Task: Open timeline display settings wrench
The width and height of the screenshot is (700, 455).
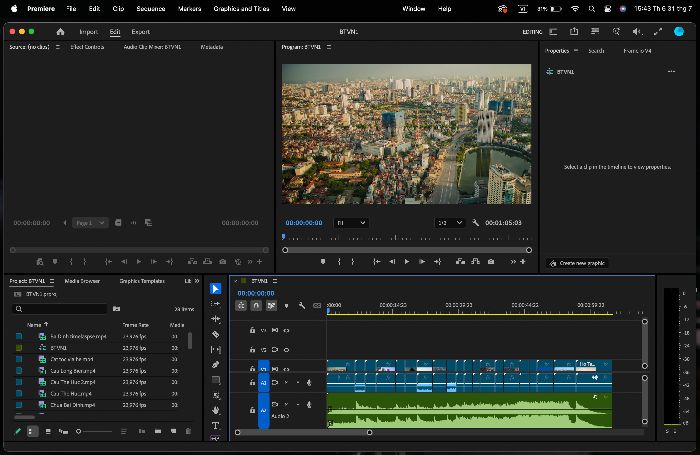Action: (302, 306)
